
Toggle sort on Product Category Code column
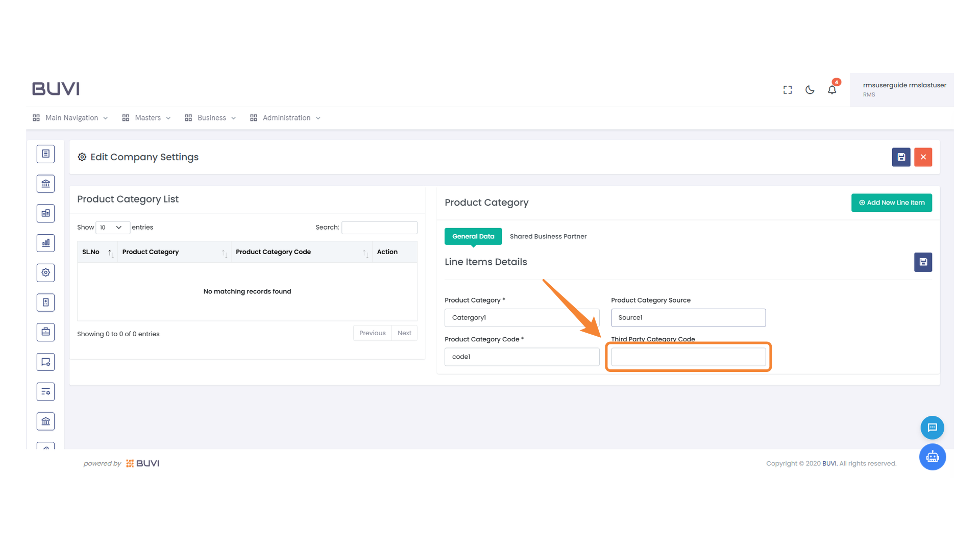(x=365, y=252)
